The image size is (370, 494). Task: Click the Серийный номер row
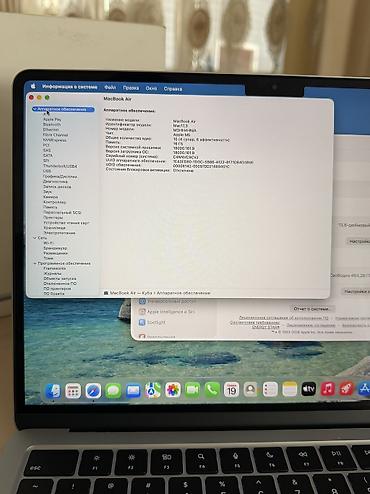(x=152, y=156)
